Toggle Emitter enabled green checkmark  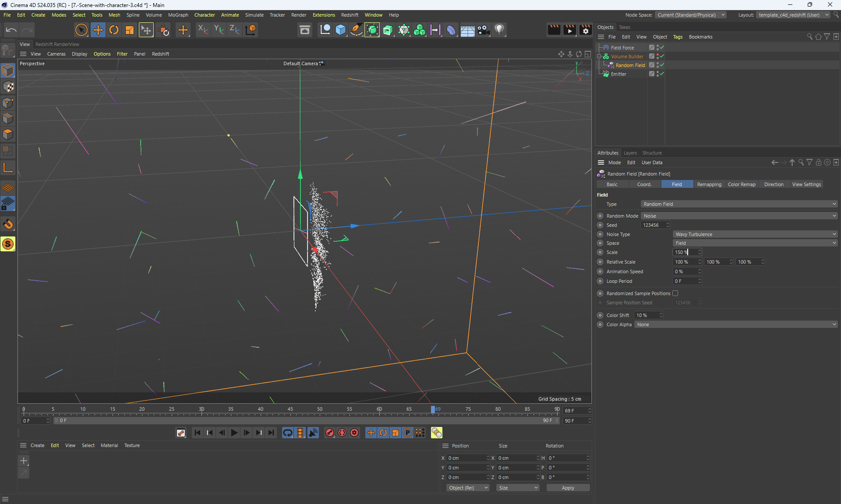pyautogui.click(x=662, y=74)
